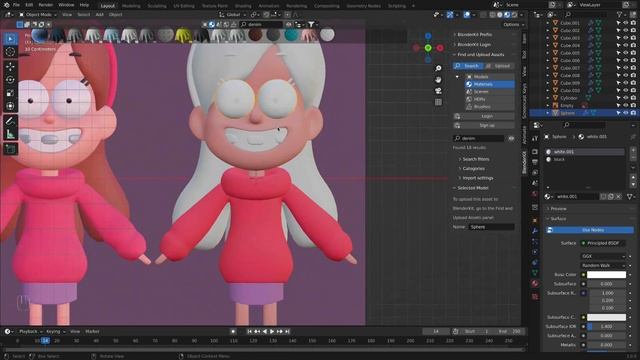The image size is (640, 360).
Task: Expand Search filters section
Action: tap(476, 159)
